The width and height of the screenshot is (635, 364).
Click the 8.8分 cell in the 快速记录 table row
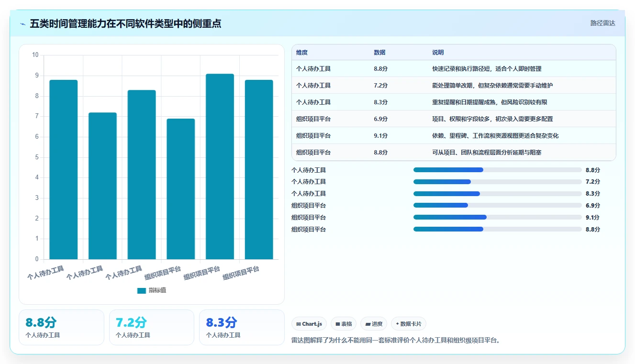point(381,69)
